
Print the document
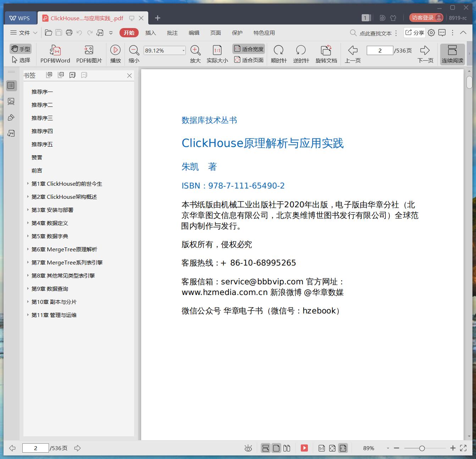(69, 33)
